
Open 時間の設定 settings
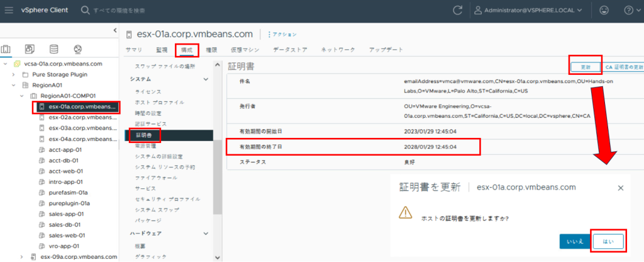point(148,113)
